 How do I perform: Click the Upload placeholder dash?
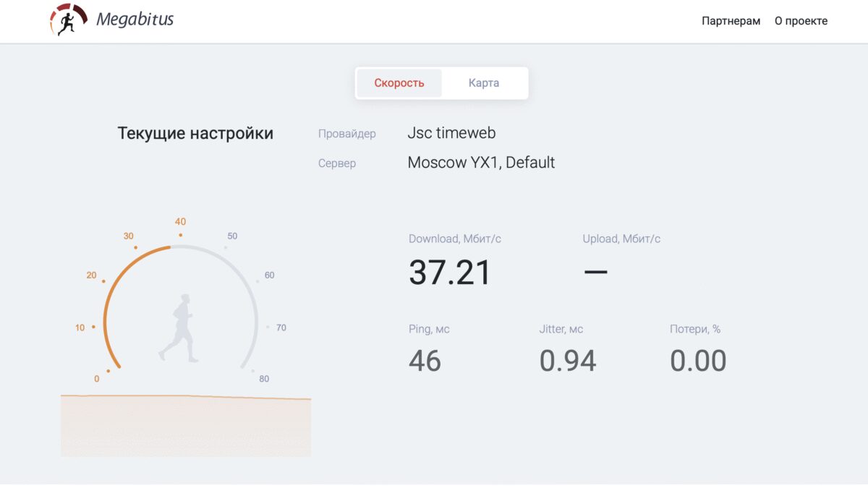pyautogui.click(x=595, y=272)
